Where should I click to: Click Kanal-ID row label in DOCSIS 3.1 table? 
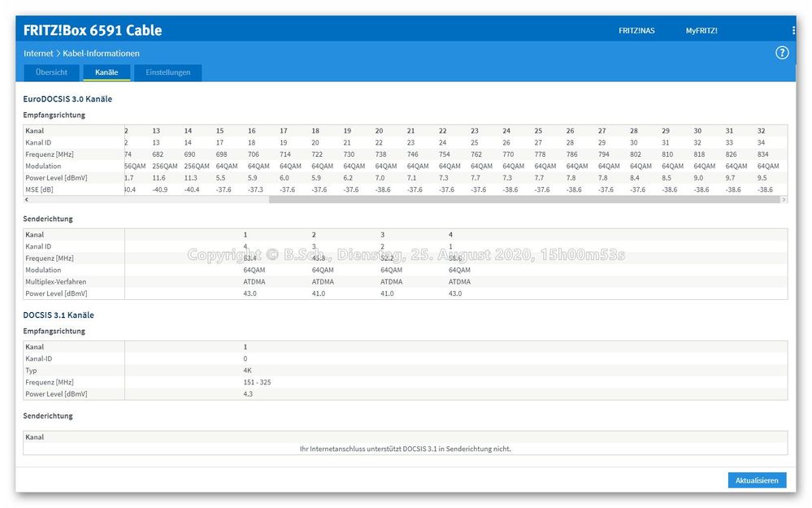tap(39, 358)
